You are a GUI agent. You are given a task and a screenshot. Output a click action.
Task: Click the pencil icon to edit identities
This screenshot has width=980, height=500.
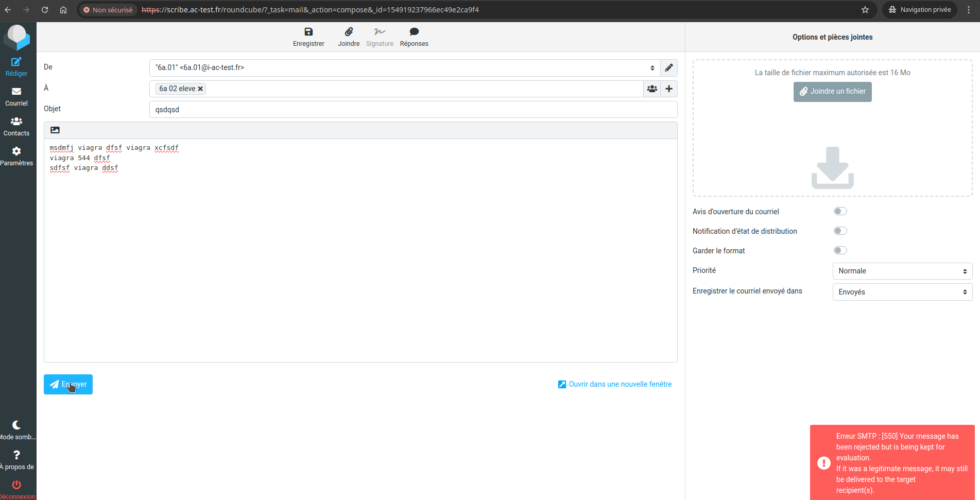tap(668, 68)
